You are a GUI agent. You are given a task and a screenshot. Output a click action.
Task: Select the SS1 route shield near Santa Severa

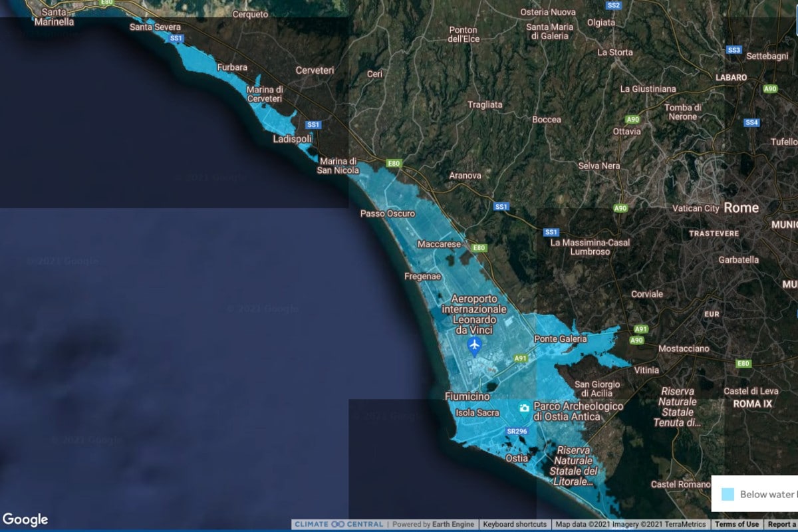coord(176,39)
